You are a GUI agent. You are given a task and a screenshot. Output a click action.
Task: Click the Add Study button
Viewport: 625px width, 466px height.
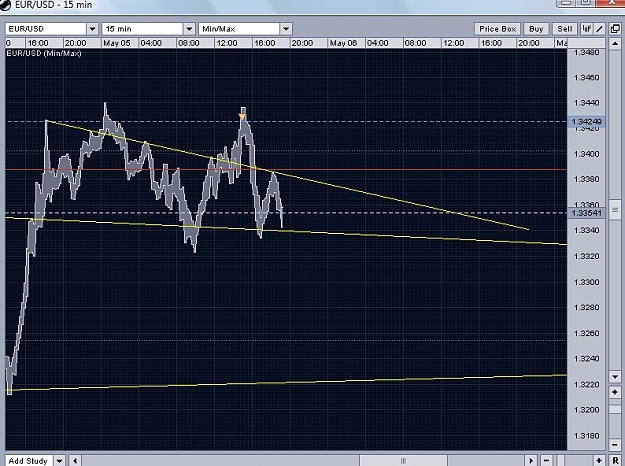(x=29, y=461)
